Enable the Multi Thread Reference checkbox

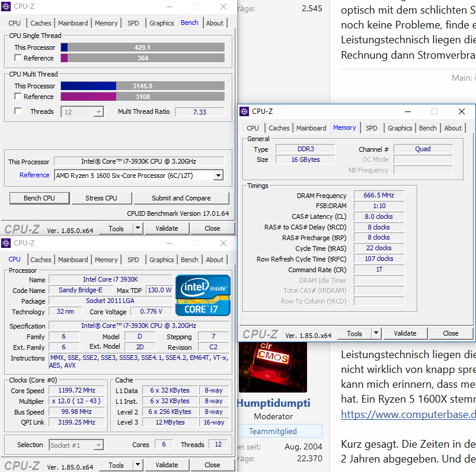(18, 96)
